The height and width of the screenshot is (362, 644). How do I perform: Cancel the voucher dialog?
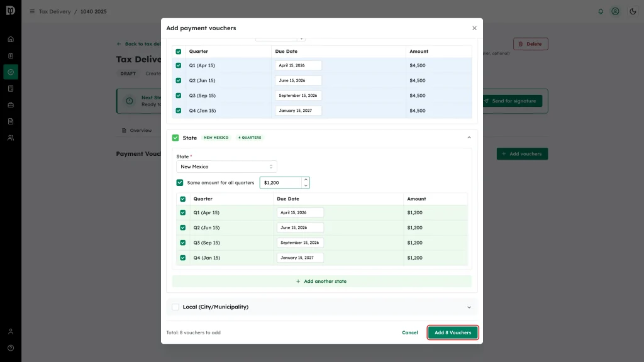coord(410,333)
